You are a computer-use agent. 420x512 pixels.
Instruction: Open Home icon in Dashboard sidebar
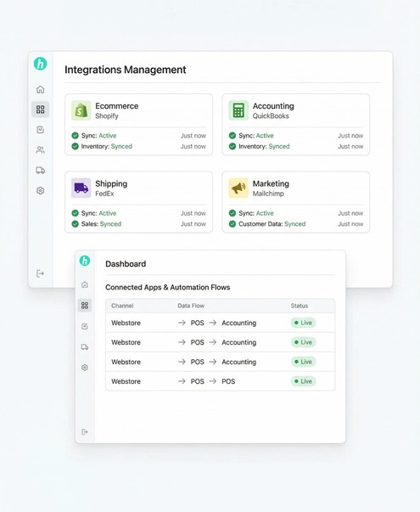(85, 284)
